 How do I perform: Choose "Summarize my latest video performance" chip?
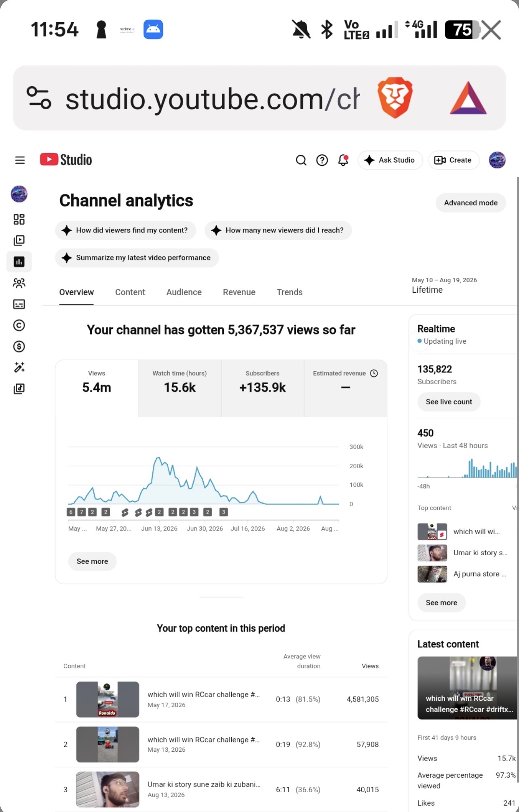[137, 258]
